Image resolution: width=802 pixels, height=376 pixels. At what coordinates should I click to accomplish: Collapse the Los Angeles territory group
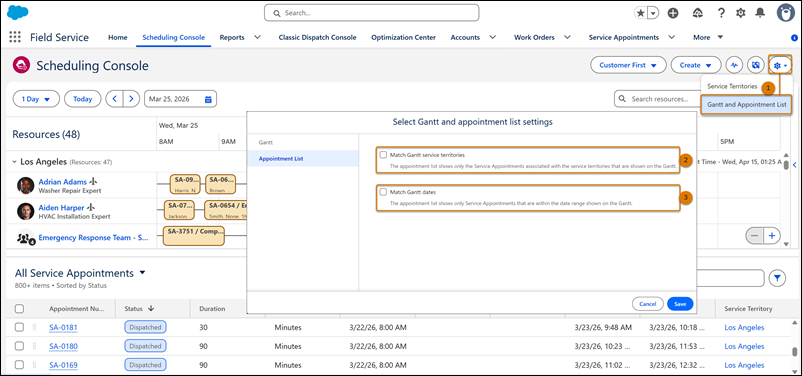pyautogui.click(x=14, y=162)
